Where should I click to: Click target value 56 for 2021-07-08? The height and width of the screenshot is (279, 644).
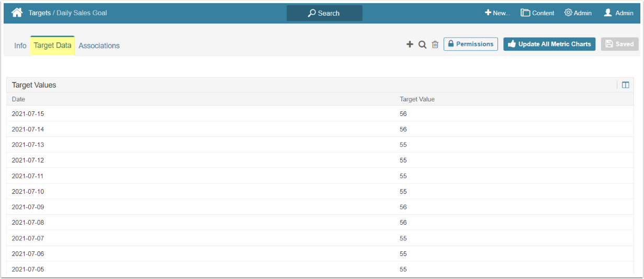point(403,223)
